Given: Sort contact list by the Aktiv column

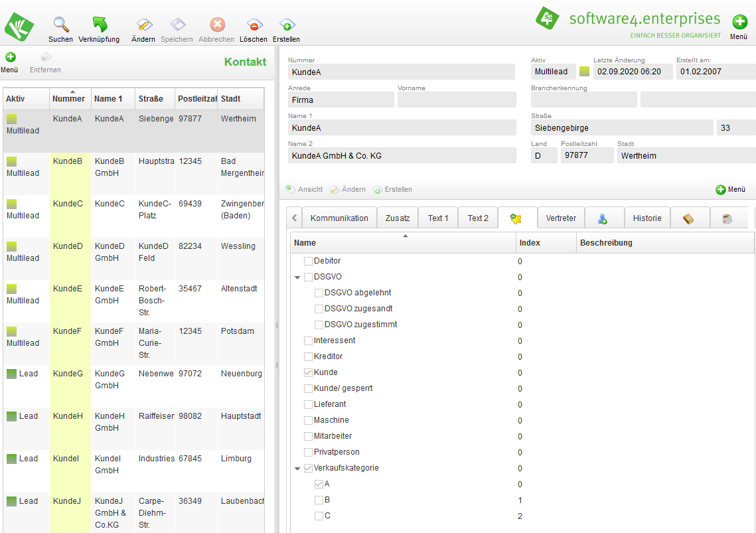Looking at the screenshot, I should (26, 99).
